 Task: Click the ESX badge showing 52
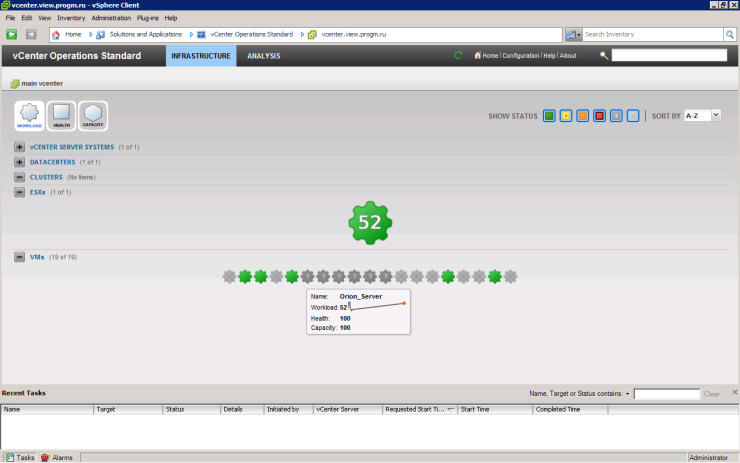click(370, 223)
